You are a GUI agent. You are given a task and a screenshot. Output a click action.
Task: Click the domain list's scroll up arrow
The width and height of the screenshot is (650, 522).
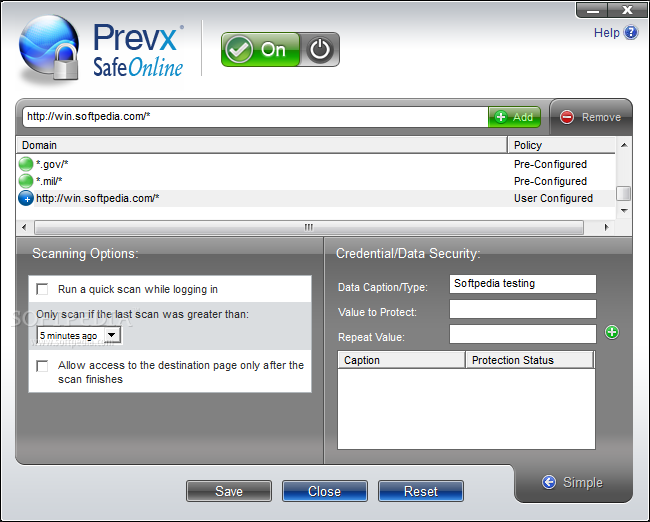624,145
